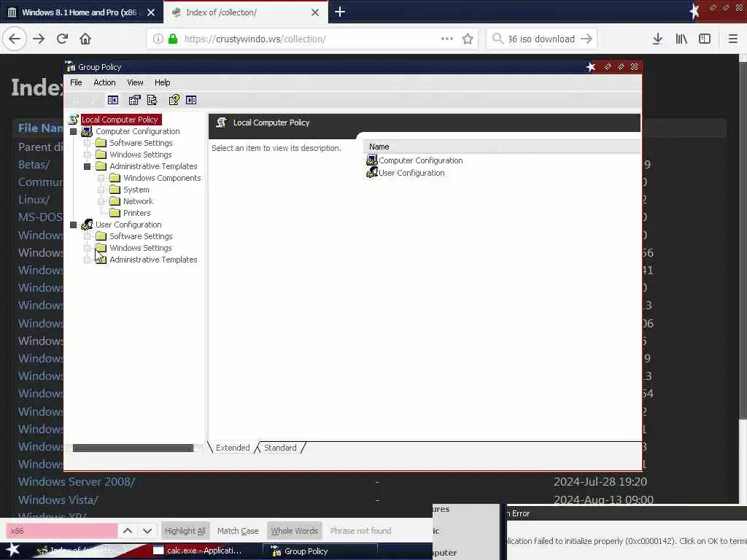The width and height of the screenshot is (747, 560).
Task: Switch to the Extended tab
Action: (x=233, y=448)
